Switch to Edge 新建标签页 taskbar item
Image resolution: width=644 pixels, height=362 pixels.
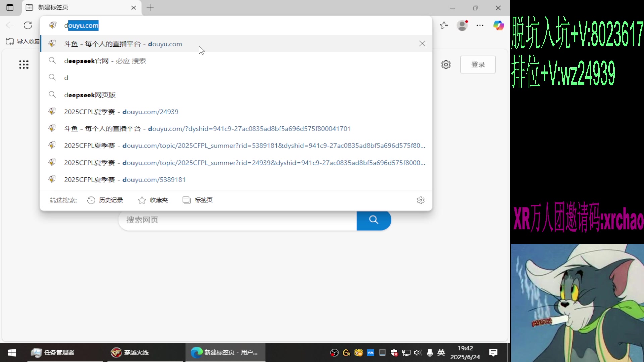click(x=225, y=352)
